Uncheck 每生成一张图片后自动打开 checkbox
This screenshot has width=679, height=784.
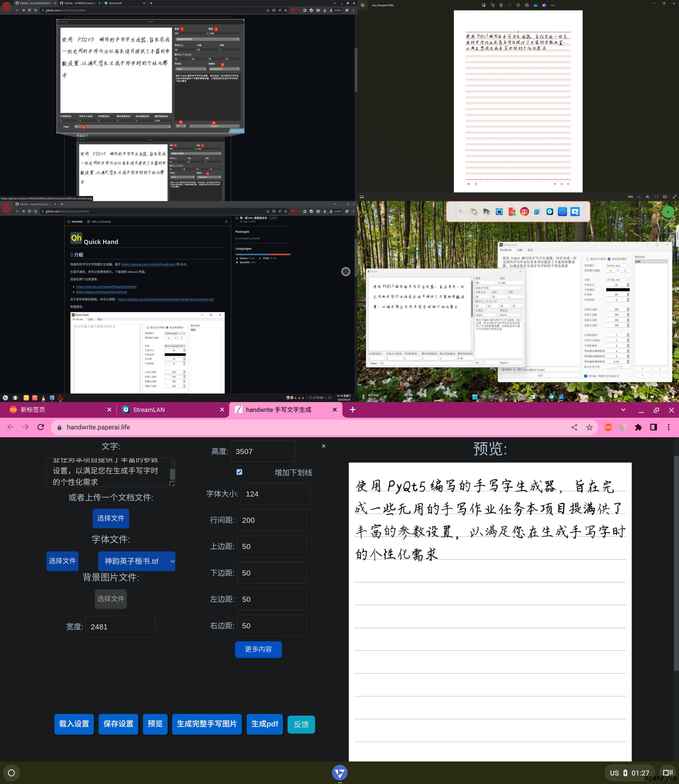585,376
